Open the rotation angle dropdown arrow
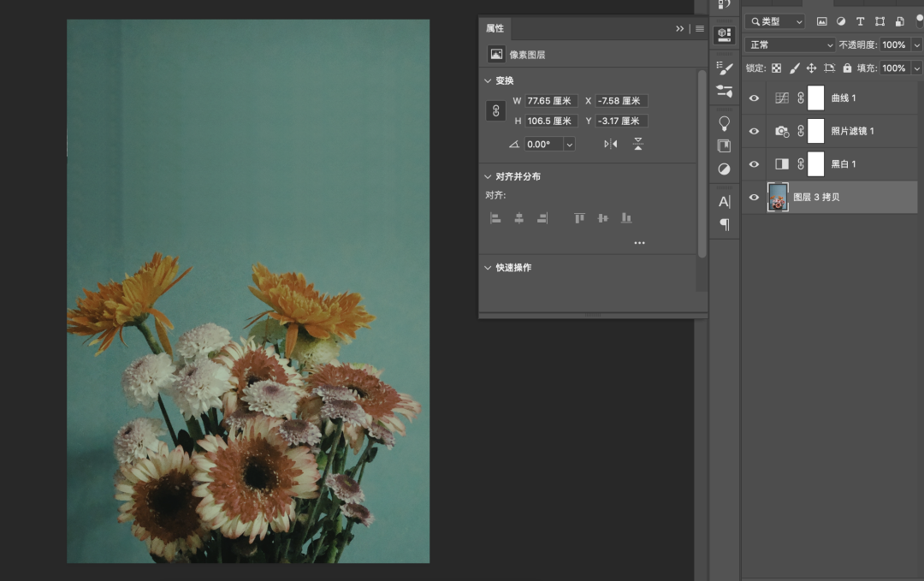Screen dimensions: 924x581 click(569, 145)
